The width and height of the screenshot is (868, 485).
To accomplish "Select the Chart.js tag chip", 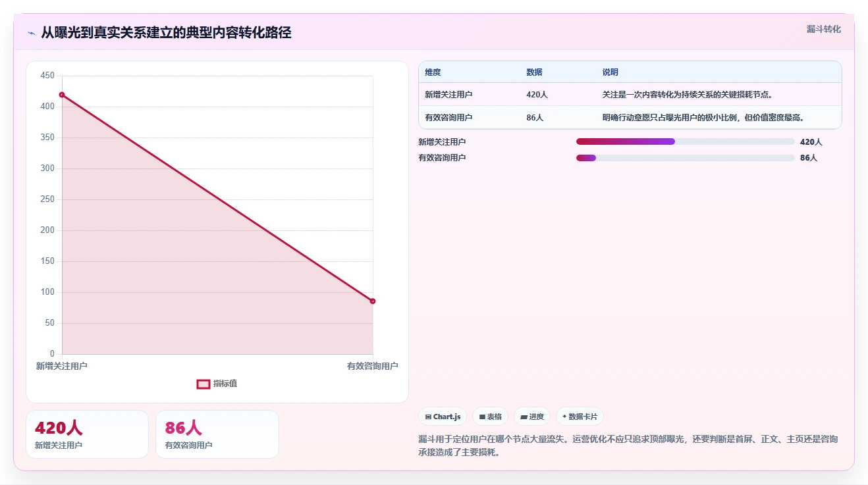I will coord(443,417).
